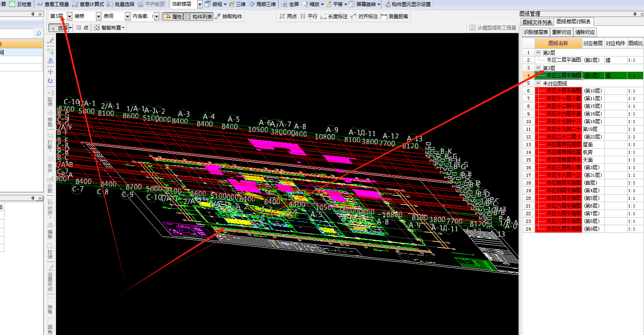Click 查看工程量 view quantities
This screenshot has height=335, width=644.
(x=53, y=4)
